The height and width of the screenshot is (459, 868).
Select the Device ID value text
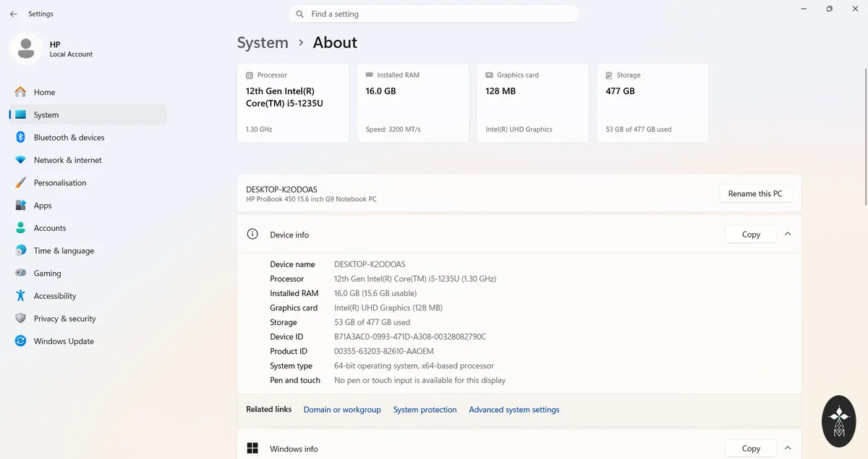(x=410, y=337)
